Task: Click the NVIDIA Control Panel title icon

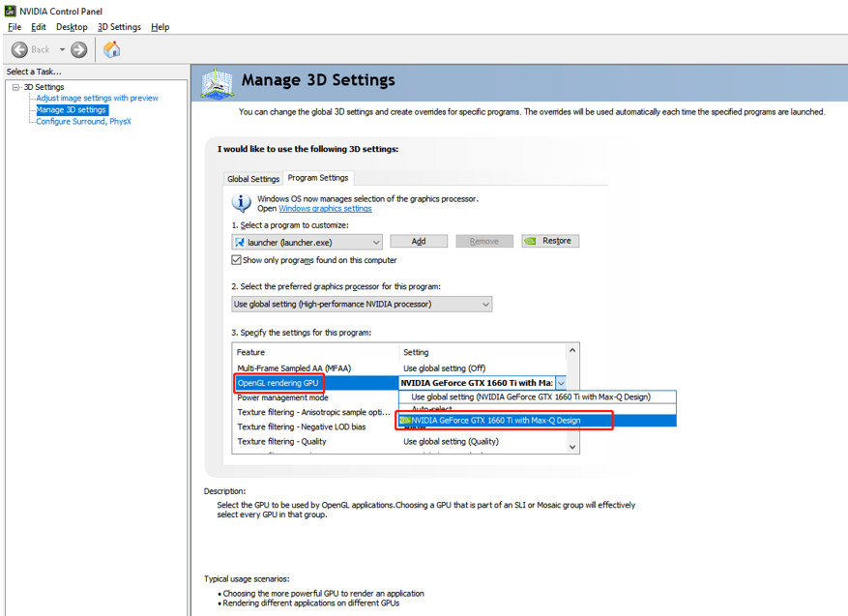Action: [11, 11]
